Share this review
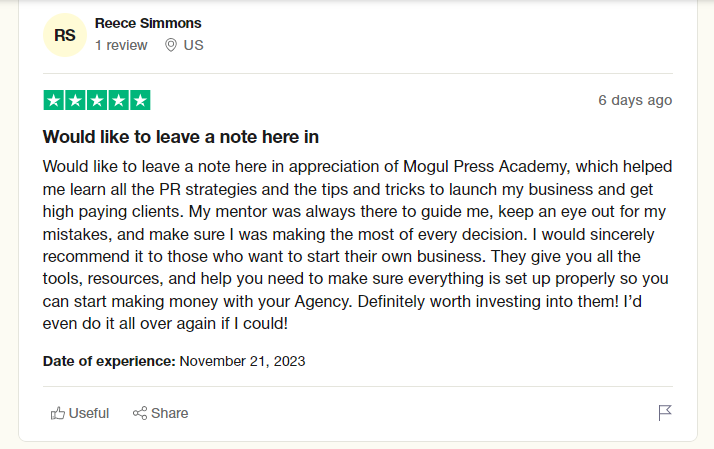Viewport: 714px width, 449px height. click(160, 413)
